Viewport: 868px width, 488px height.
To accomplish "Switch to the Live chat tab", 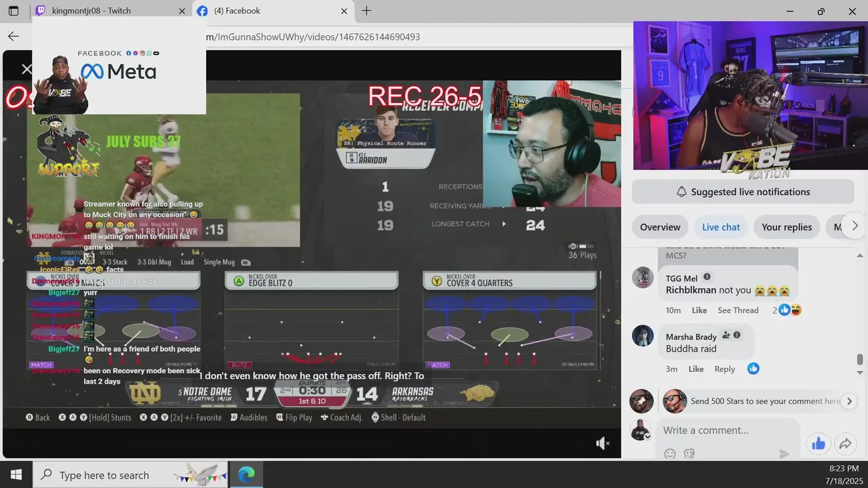I will [721, 227].
